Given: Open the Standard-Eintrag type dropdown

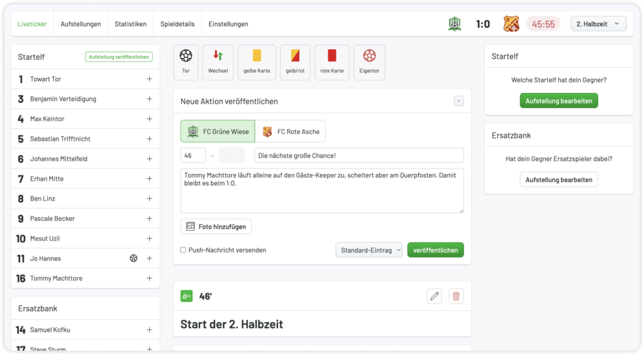Looking at the screenshot, I should 369,250.
